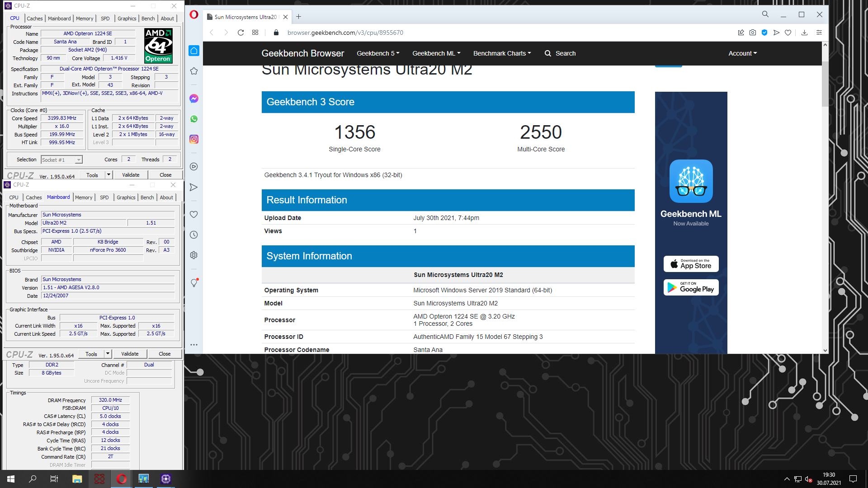868x488 pixels.
Task: Click the site security padlock icon
Action: click(276, 33)
